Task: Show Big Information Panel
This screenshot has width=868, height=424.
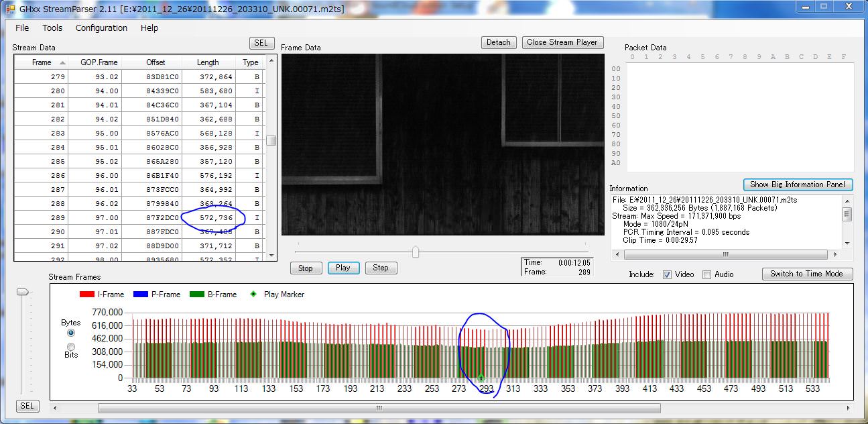Action: (798, 184)
